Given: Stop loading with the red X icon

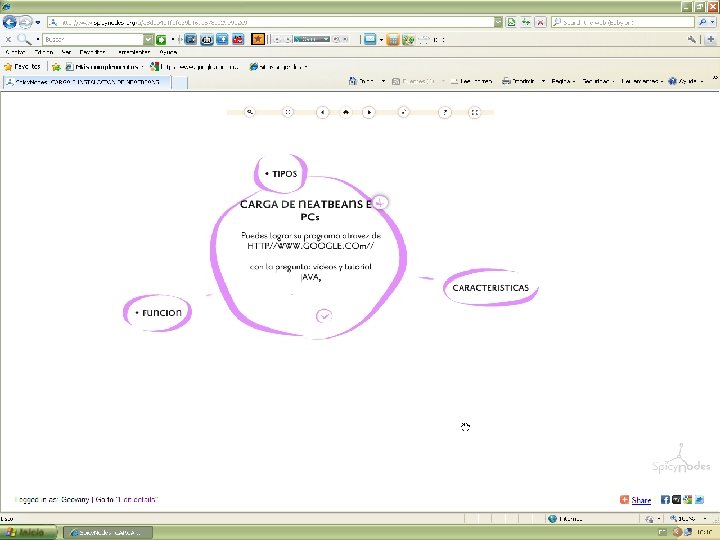Looking at the screenshot, I should [540, 22].
